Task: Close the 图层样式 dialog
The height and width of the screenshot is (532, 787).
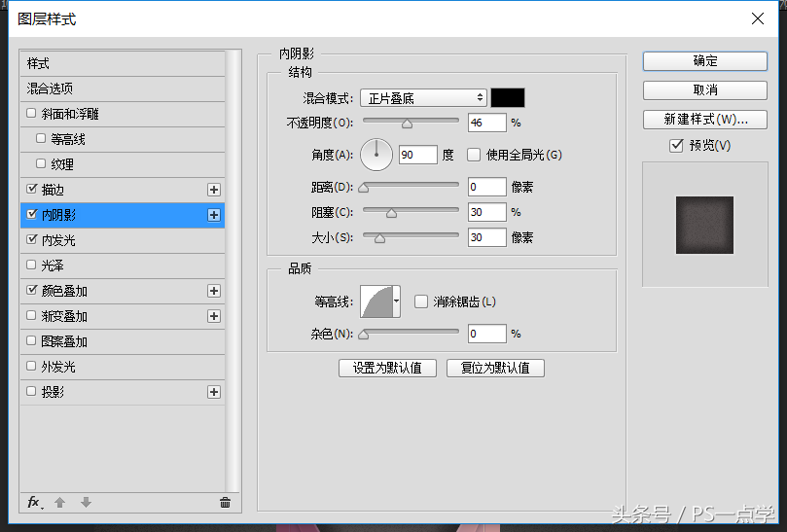Action: click(758, 18)
